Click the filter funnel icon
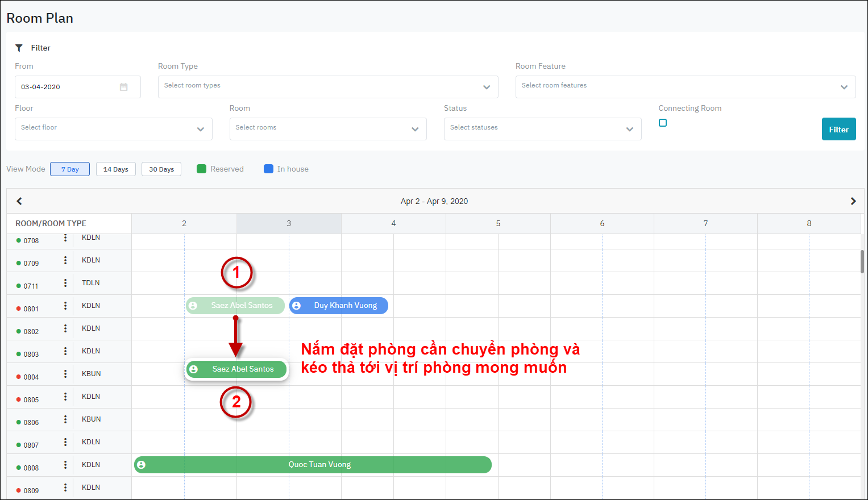This screenshot has height=500, width=868. tap(19, 48)
